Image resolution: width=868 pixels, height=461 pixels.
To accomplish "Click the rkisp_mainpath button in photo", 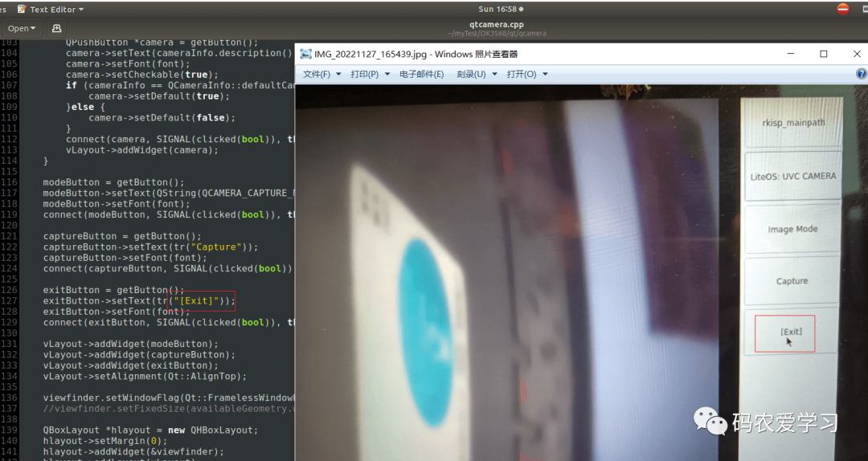I will [x=792, y=123].
